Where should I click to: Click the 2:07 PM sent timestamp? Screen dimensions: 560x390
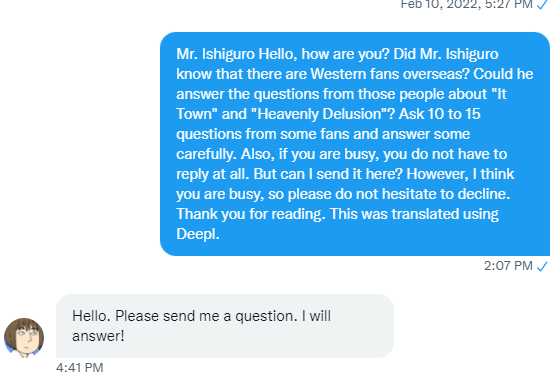(508, 266)
